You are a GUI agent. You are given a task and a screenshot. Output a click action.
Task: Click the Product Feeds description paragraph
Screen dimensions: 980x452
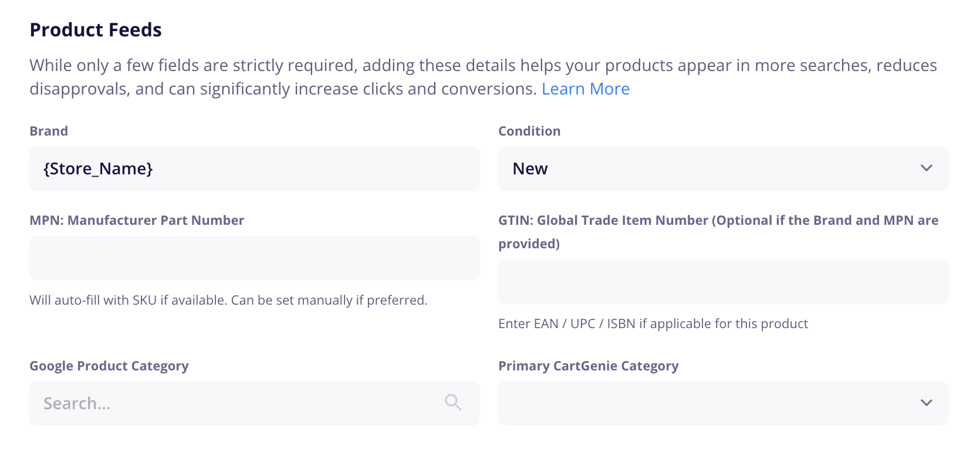pyautogui.click(x=411, y=66)
